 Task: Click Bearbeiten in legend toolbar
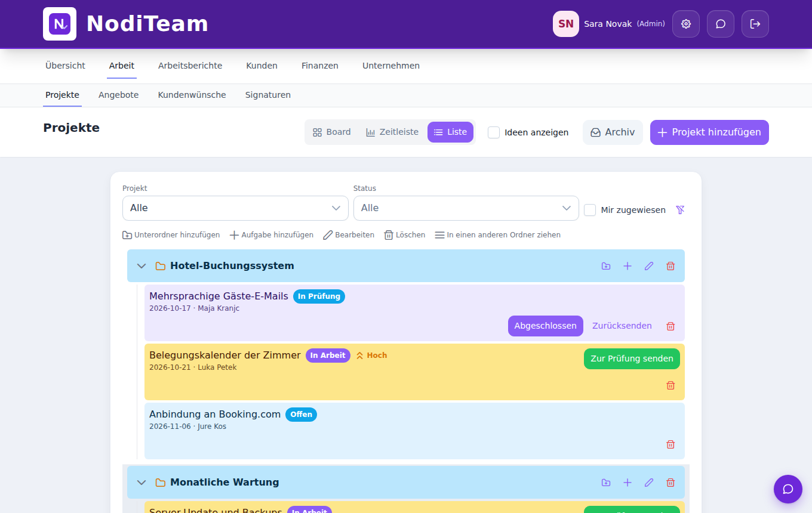pyautogui.click(x=349, y=235)
